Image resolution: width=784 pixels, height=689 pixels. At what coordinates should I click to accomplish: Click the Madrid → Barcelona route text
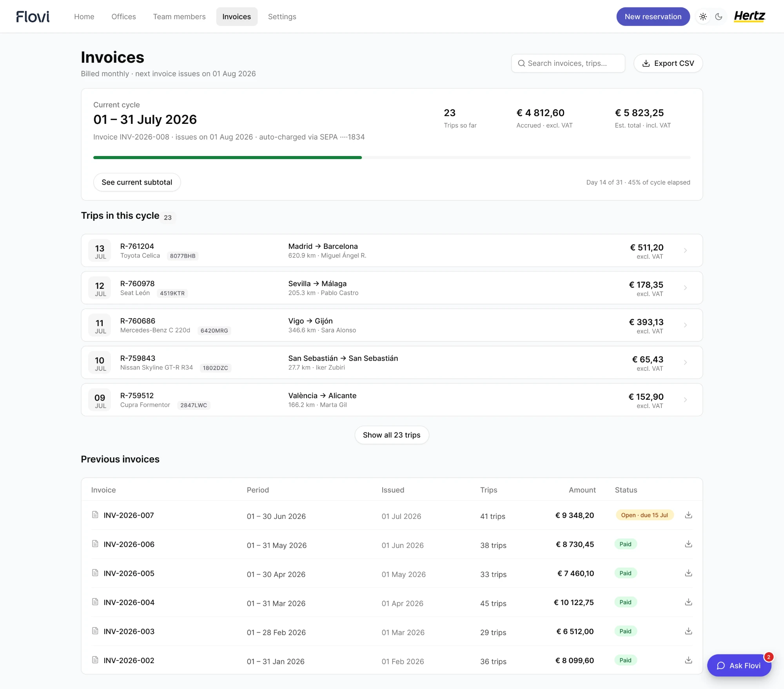pos(323,246)
